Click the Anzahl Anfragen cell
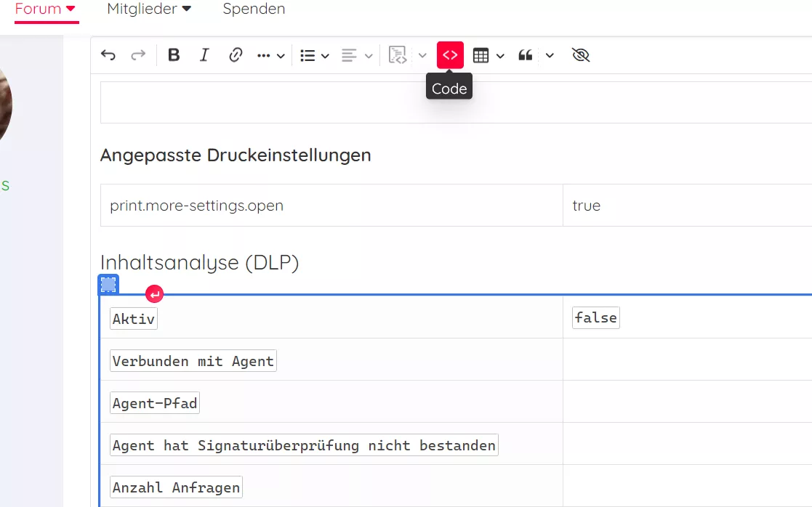812x507 pixels. click(x=331, y=487)
